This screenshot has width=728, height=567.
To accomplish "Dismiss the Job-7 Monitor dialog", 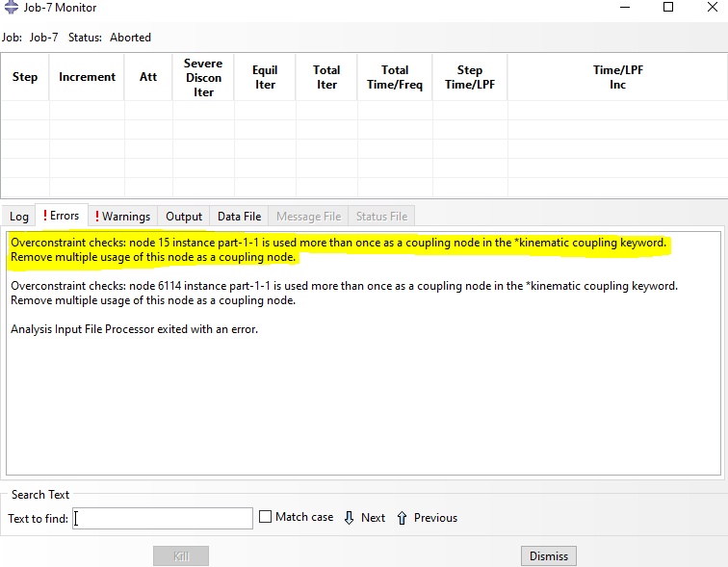I will [x=548, y=555].
